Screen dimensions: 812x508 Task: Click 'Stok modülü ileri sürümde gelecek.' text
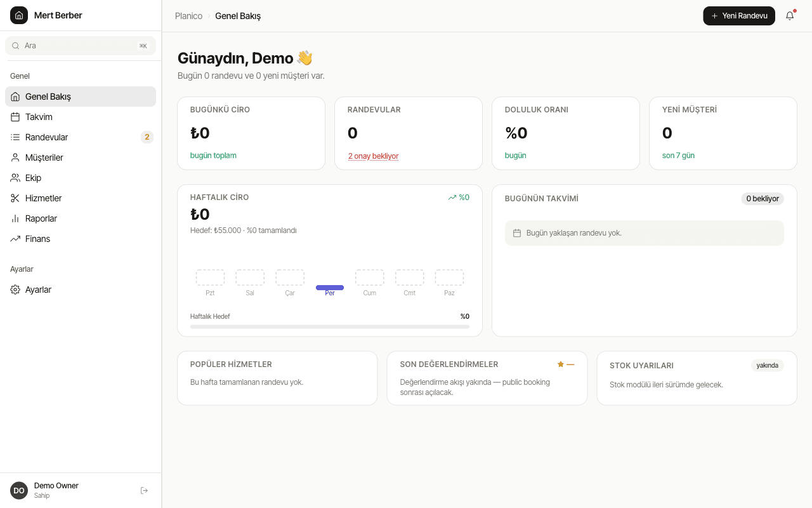[x=666, y=385]
